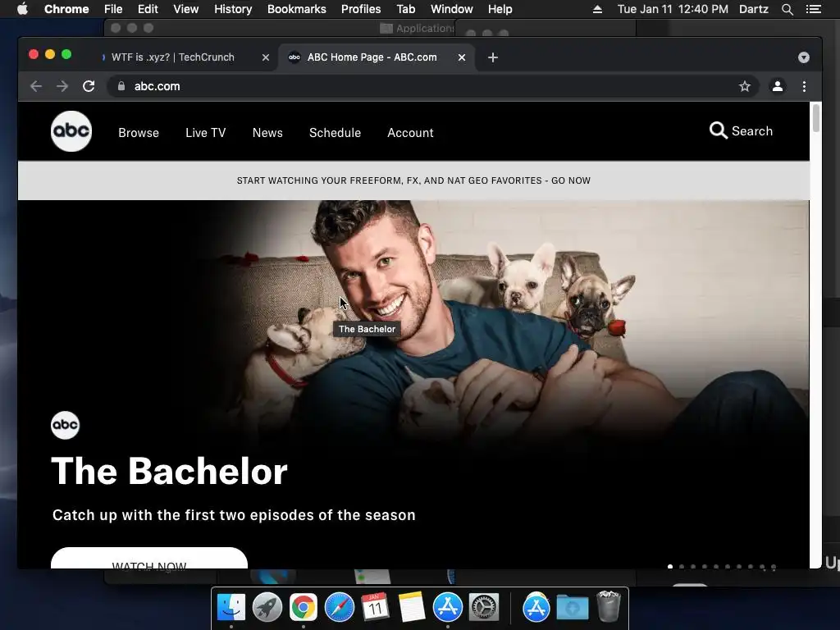Click the WATCH NOW button
The width and height of the screenshot is (840, 630).
(x=149, y=558)
